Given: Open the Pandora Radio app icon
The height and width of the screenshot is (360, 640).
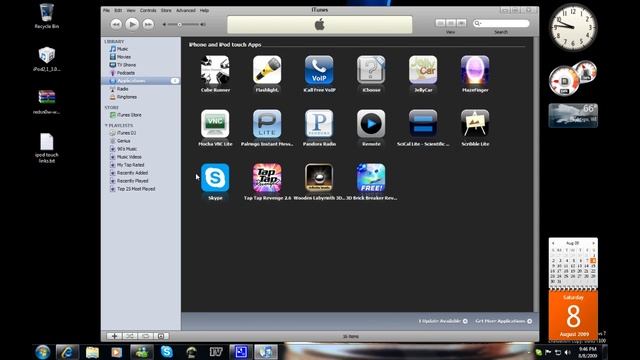Looking at the screenshot, I should [x=319, y=124].
